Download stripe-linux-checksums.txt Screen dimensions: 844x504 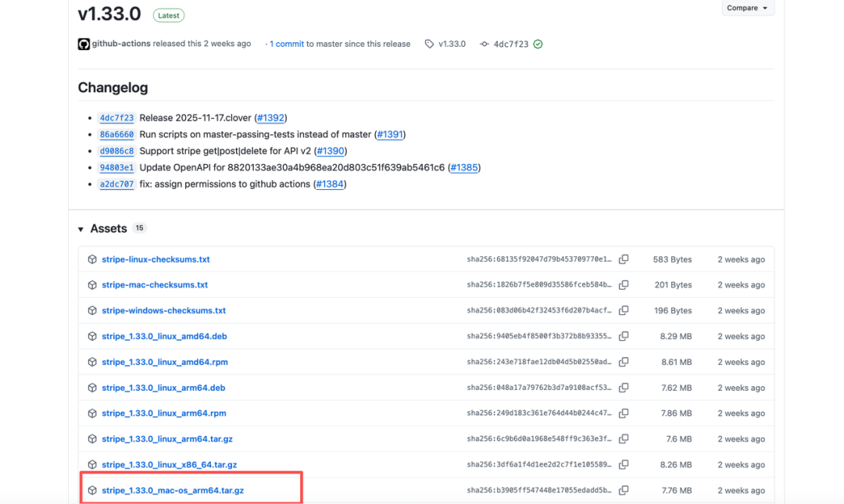(156, 259)
